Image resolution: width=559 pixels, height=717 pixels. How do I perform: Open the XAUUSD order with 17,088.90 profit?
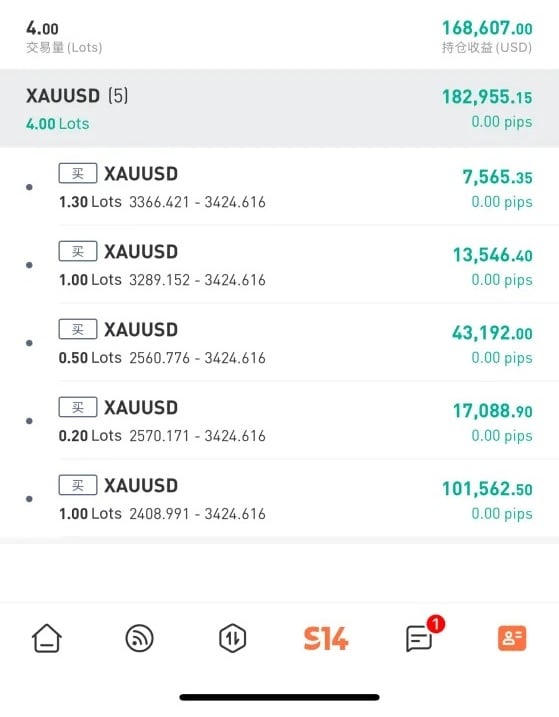point(280,420)
